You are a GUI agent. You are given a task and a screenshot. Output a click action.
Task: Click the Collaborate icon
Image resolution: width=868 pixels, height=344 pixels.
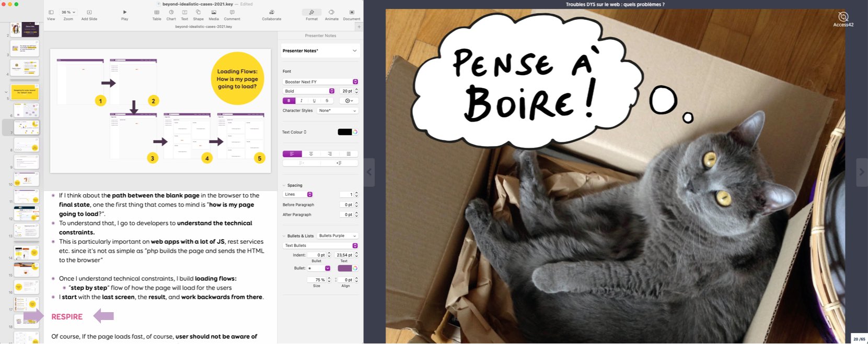(x=271, y=13)
